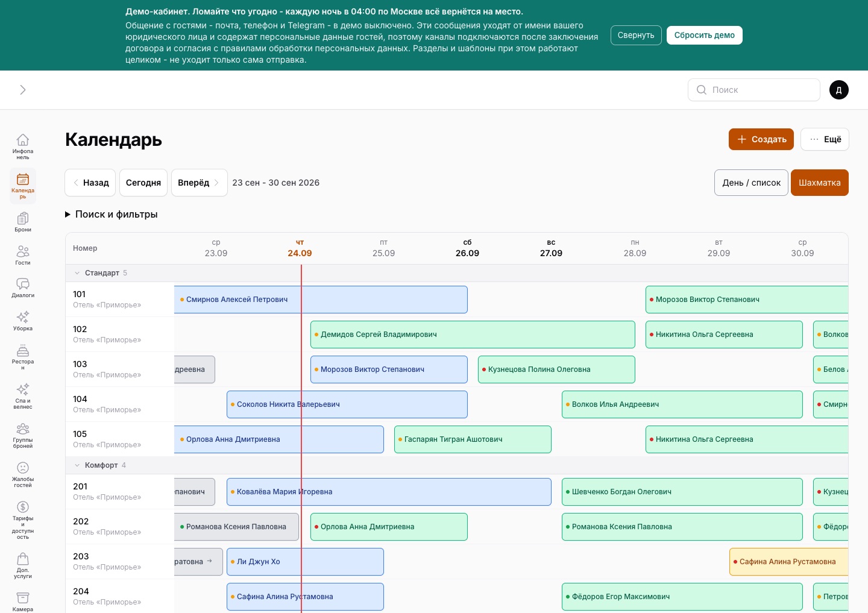The width and height of the screenshot is (868, 613).
Task: Open Ресторан sidebar icon
Action: click(x=23, y=356)
